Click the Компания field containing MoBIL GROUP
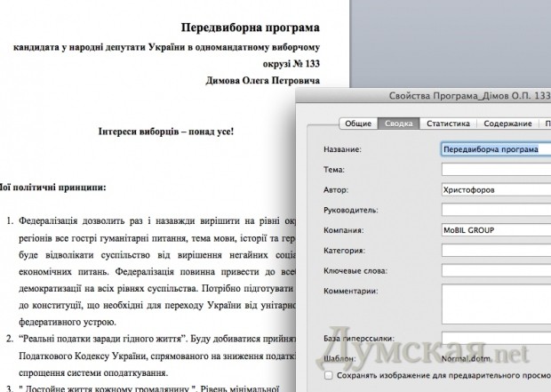 (494, 231)
